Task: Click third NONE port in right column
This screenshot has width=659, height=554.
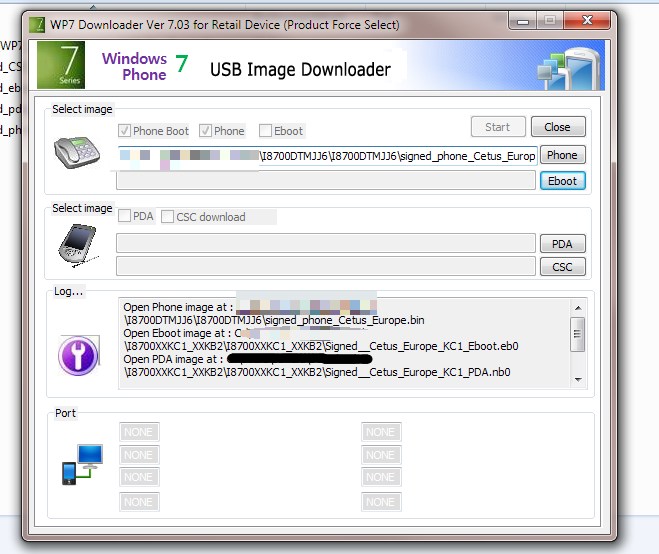Action: [381, 477]
